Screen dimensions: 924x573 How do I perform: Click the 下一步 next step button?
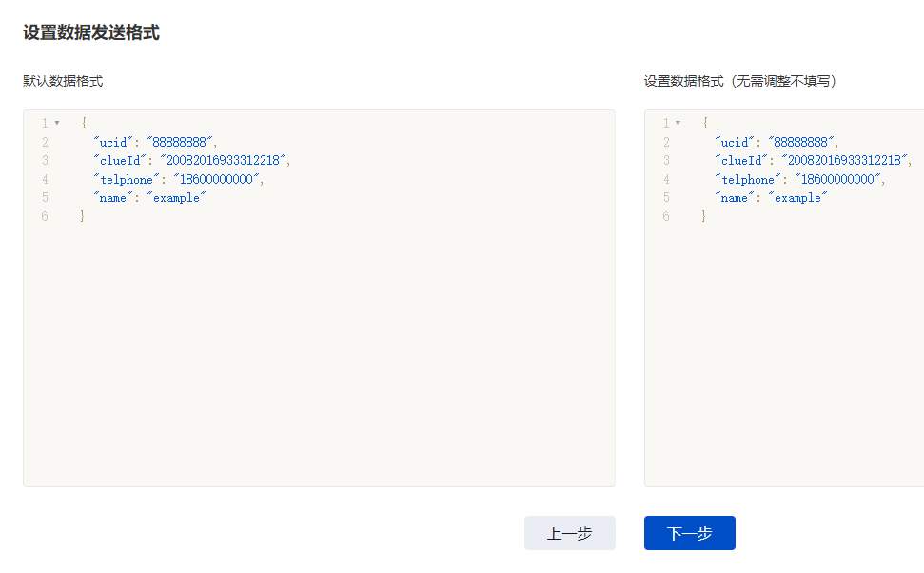pyautogui.click(x=690, y=533)
